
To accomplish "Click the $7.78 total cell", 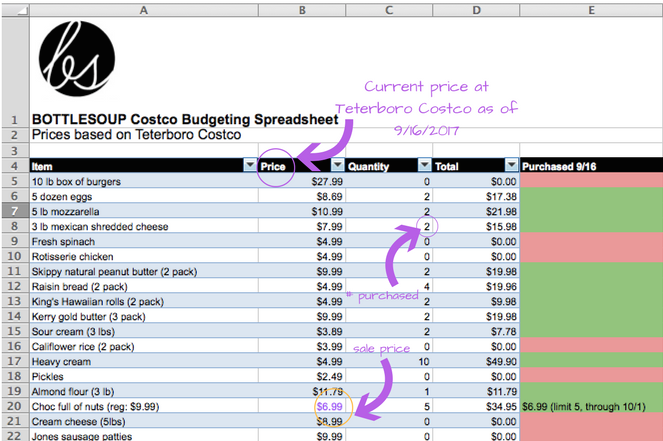I will tap(476, 331).
